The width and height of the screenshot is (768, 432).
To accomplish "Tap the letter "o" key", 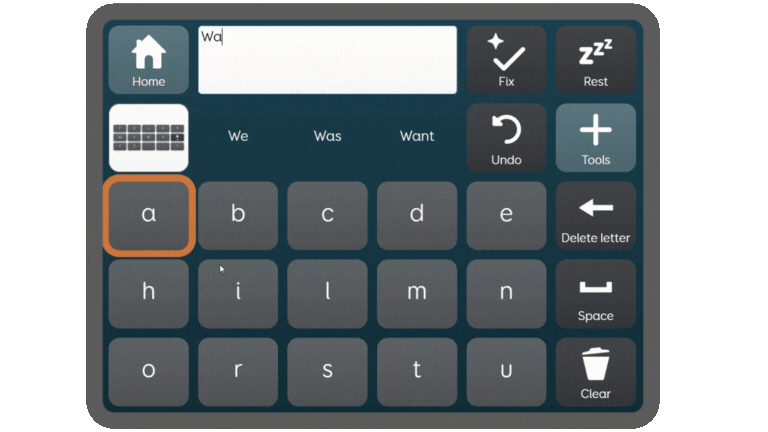I will coord(148,372).
